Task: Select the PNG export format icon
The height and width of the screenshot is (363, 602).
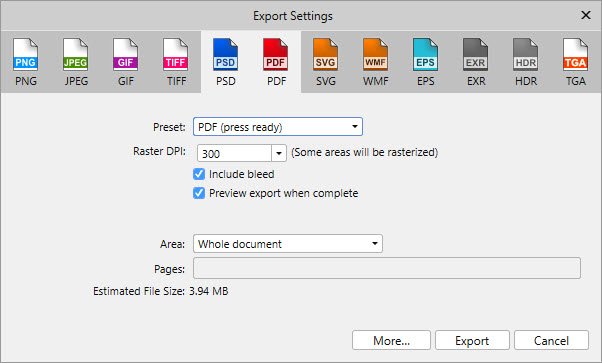Action: point(25,61)
